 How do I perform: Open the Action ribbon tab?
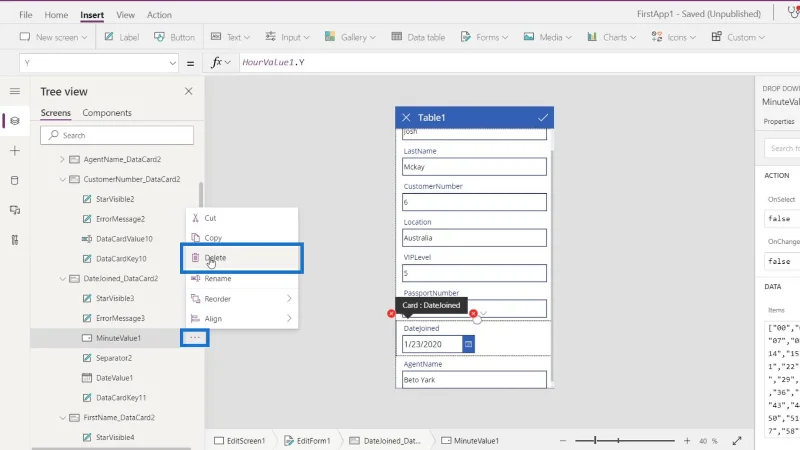point(159,15)
